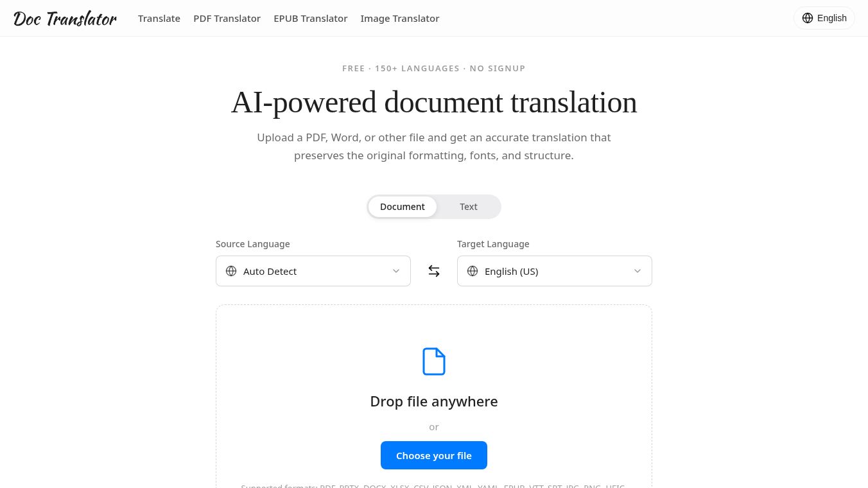The image size is (868, 488).
Task: Click the Source Language label
Action: click(x=253, y=244)
